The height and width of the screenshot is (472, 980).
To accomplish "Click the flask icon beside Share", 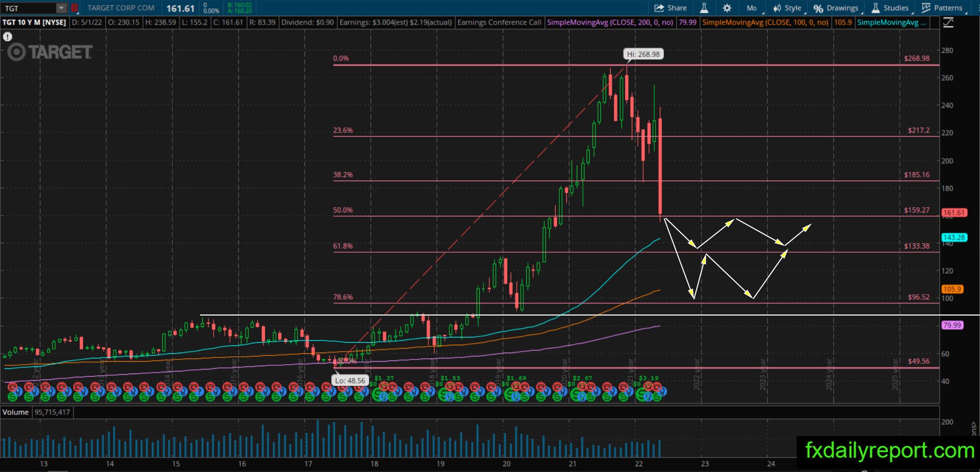I will point(704,8).
